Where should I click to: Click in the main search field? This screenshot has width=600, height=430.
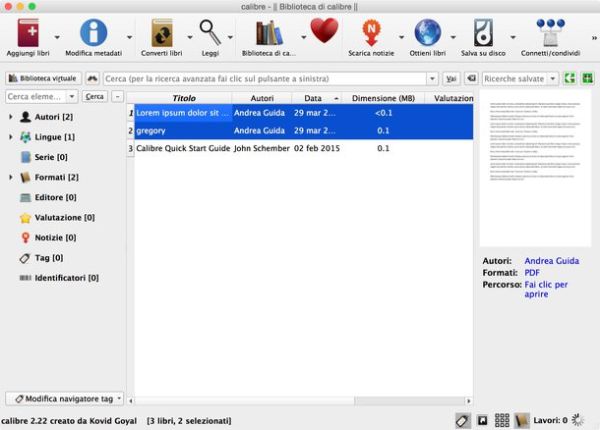(x=265, y=79)
